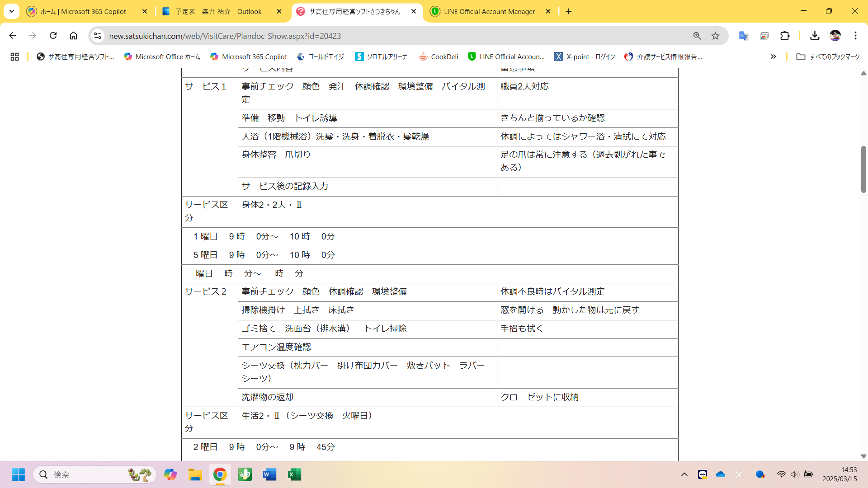Expand the tab search dropdown arrow

12,11
